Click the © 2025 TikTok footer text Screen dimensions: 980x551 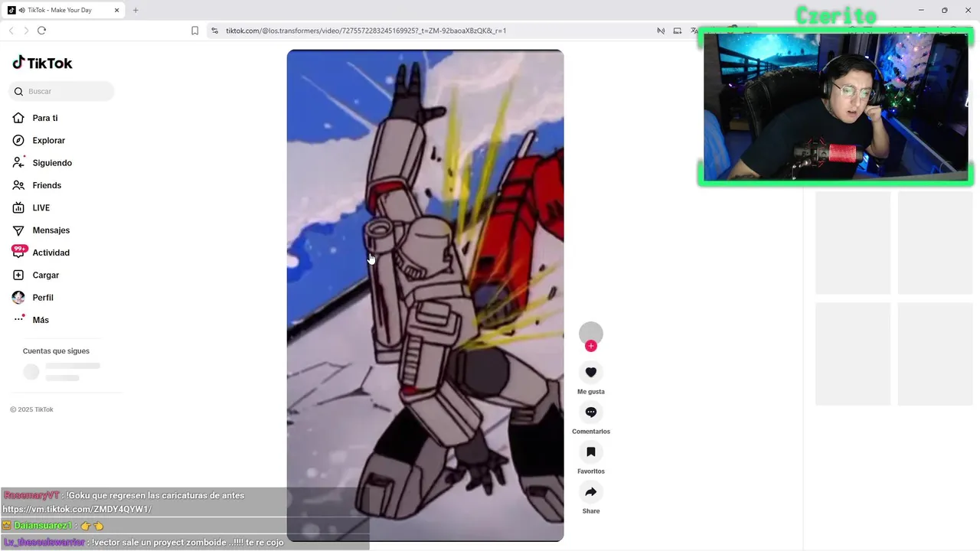point(31,409)
